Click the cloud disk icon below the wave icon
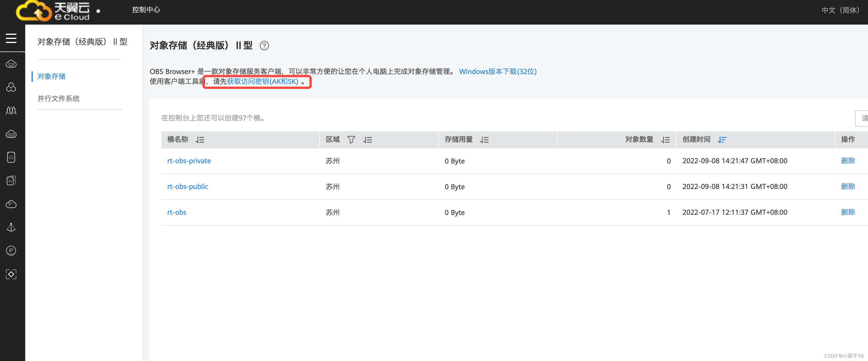Viewport: 868px width, 361px height. point(11,134)
